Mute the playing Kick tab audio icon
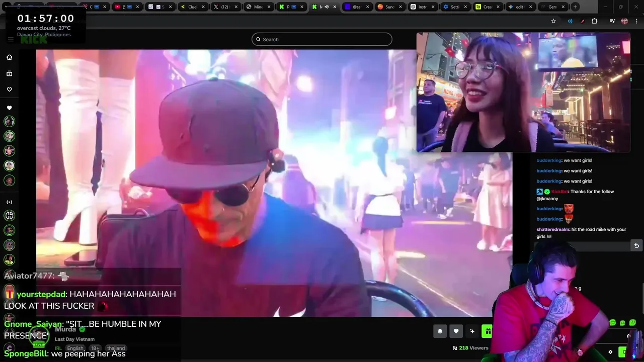644x362 pixels. (x=326, y=7)
